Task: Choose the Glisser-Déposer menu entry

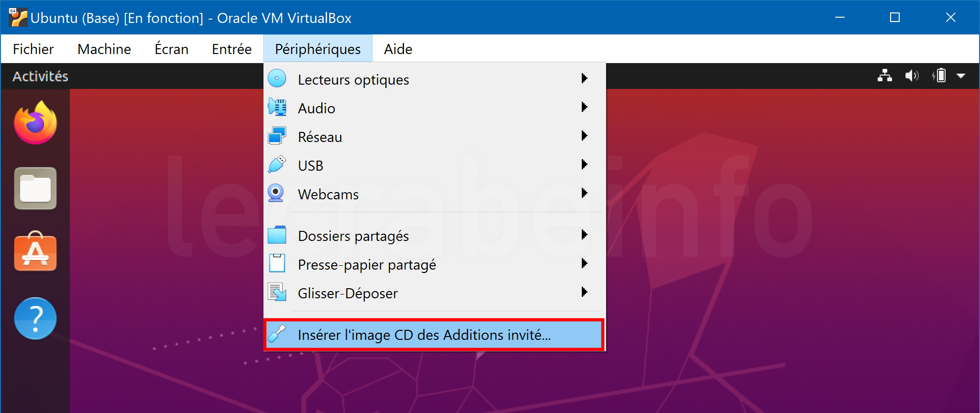Action: pos(435,293)
